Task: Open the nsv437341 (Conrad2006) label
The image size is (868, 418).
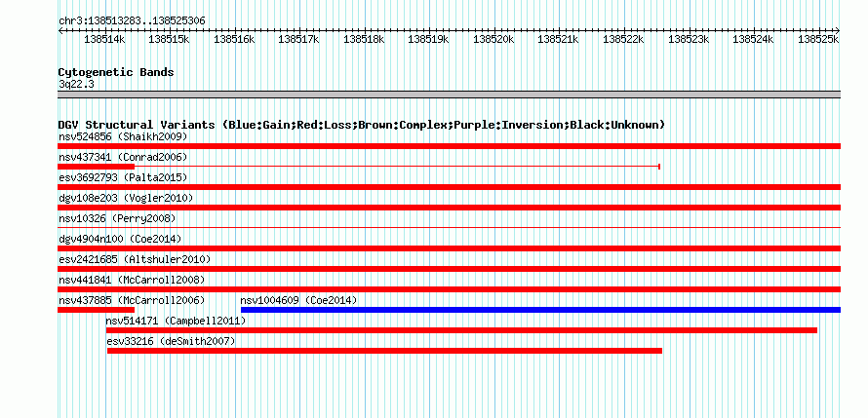Action: [x=123, y=157]
